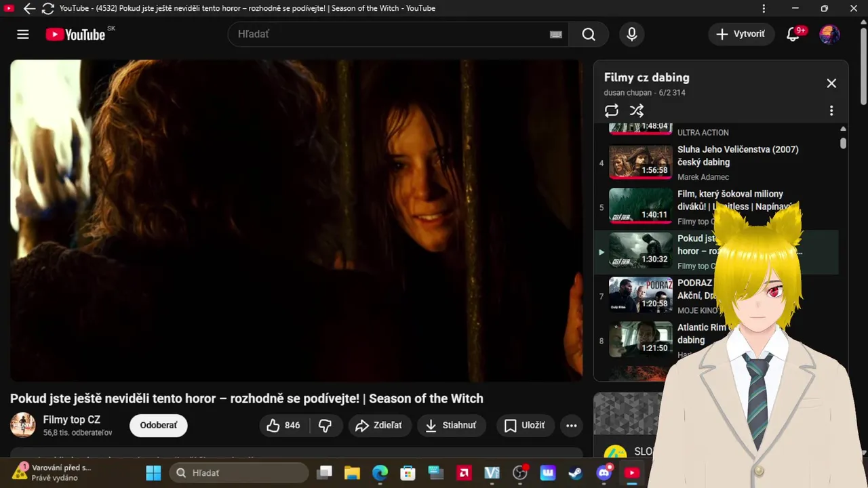Screen dimensions: 868x488
Task: Click the Marek Adamec channel name
Action: point(703,177)
